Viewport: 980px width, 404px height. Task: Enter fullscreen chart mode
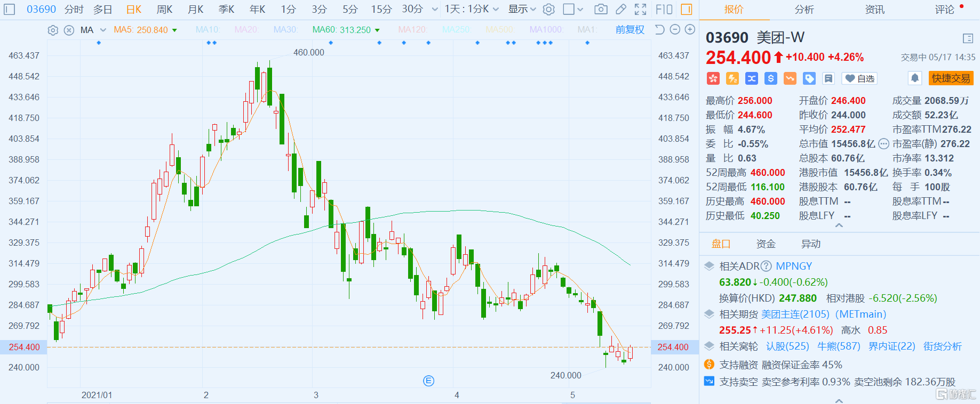point(640,9)
